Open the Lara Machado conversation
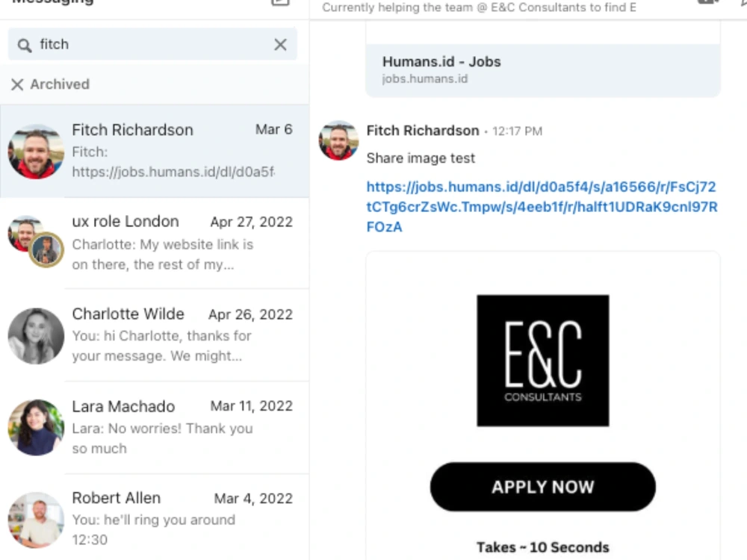The width and height of the screenshot is (747, 560). [x=155, y=428]
